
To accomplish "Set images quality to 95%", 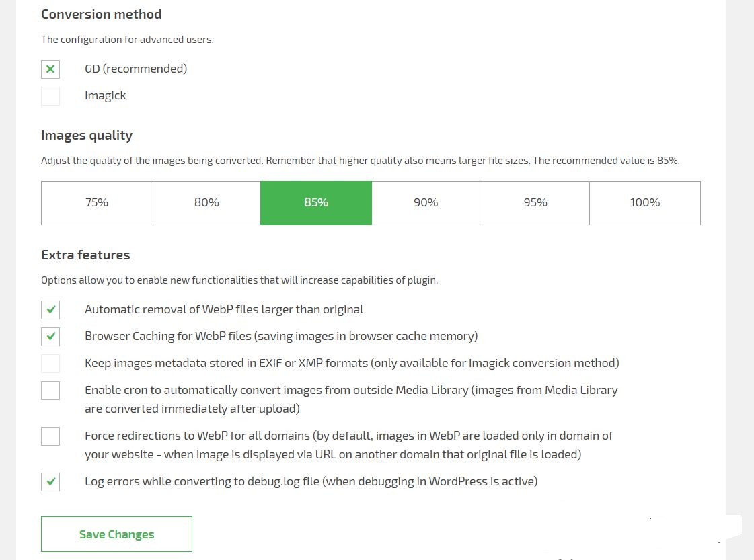I will point(535,202).
